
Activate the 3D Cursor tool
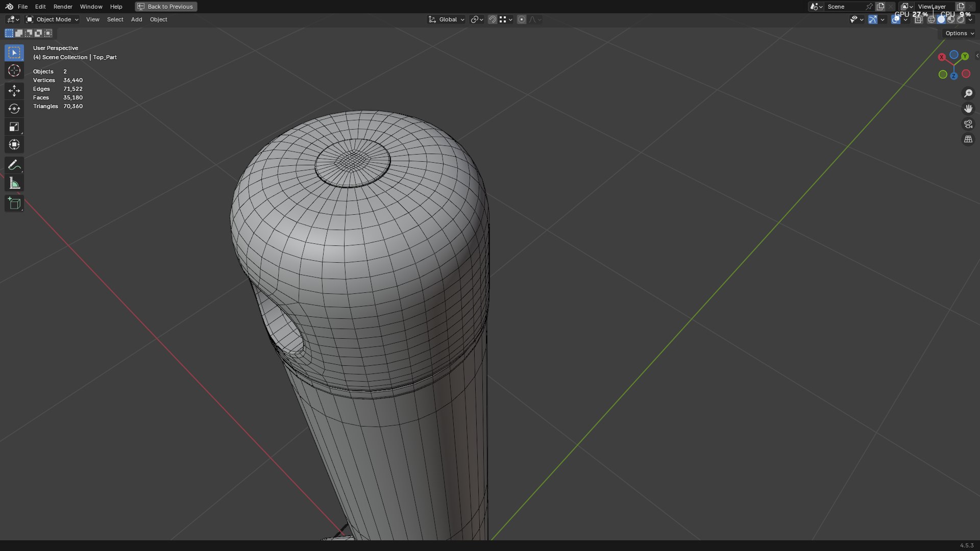coord(14,70)
